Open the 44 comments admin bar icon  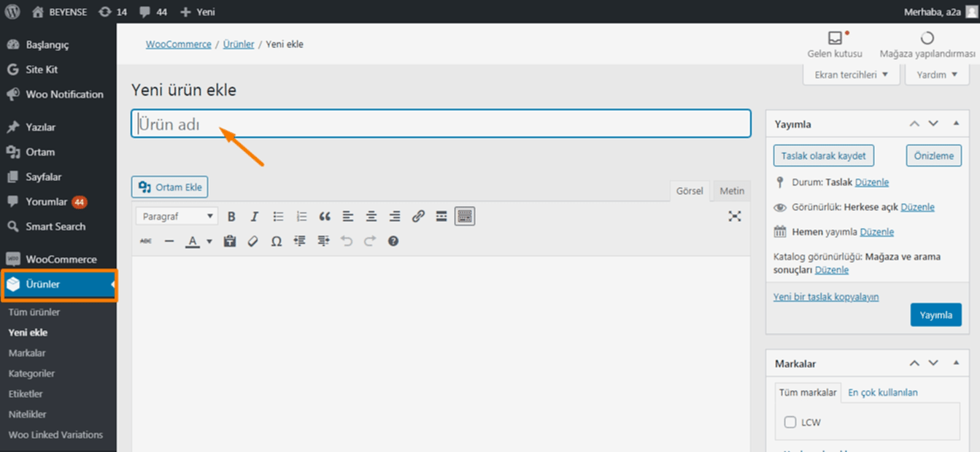pos(153,12)
